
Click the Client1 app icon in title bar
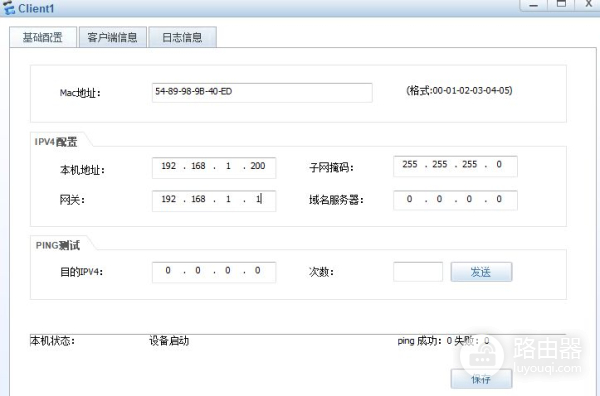[x=8, y=8]
